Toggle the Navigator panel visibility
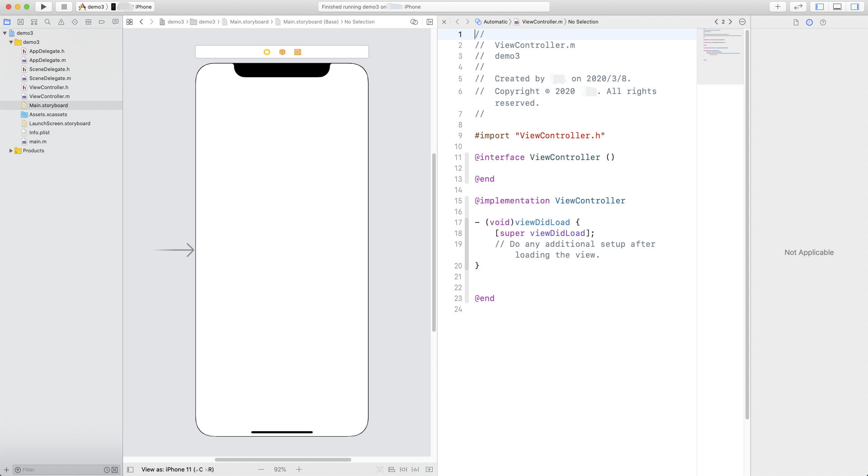The image size is (868, 476). 819,6
